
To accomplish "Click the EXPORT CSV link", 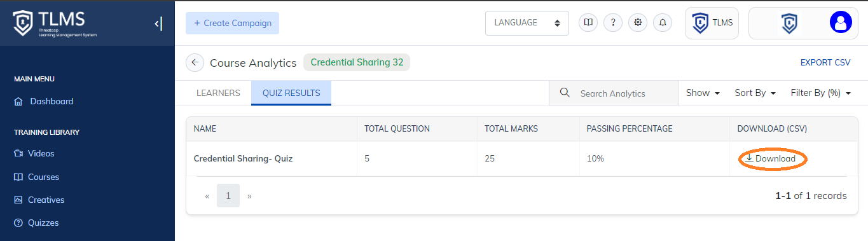I will 825,62.
